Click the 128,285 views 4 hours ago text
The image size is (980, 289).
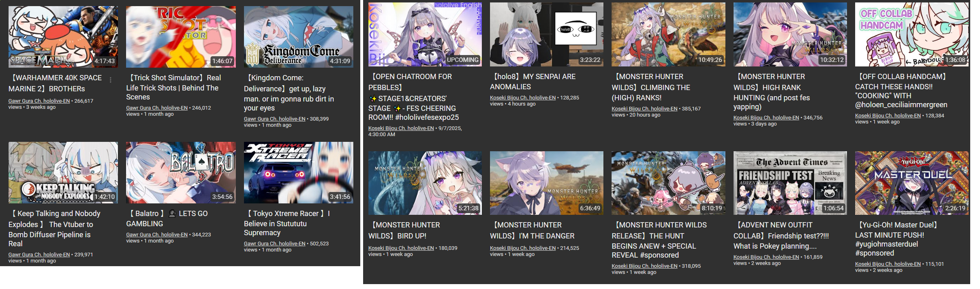pos(534,101)
